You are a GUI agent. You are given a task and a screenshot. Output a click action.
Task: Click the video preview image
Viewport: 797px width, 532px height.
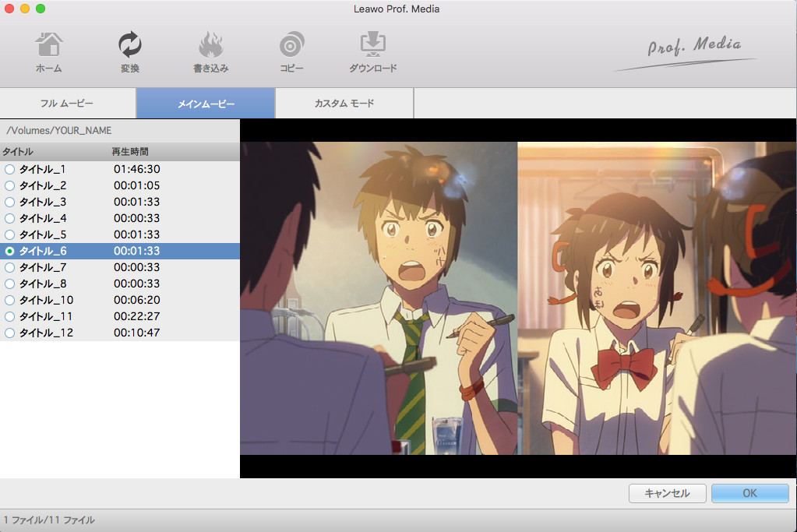(x=518, y=298)
